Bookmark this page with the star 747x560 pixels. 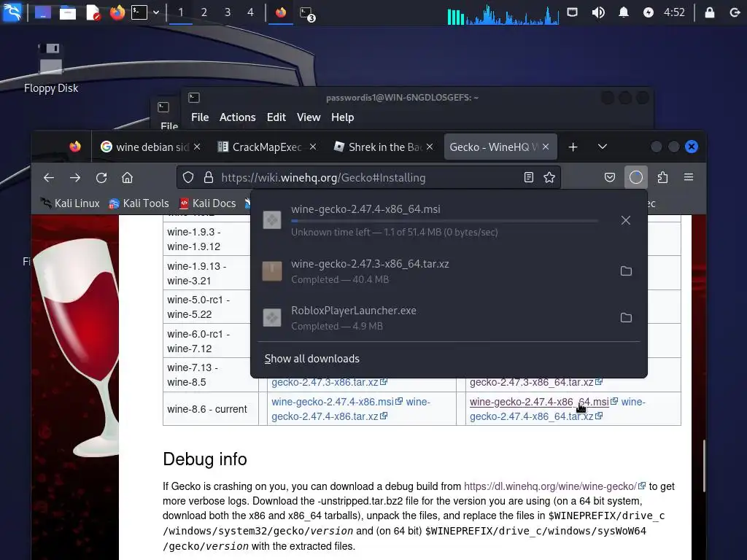549,178
